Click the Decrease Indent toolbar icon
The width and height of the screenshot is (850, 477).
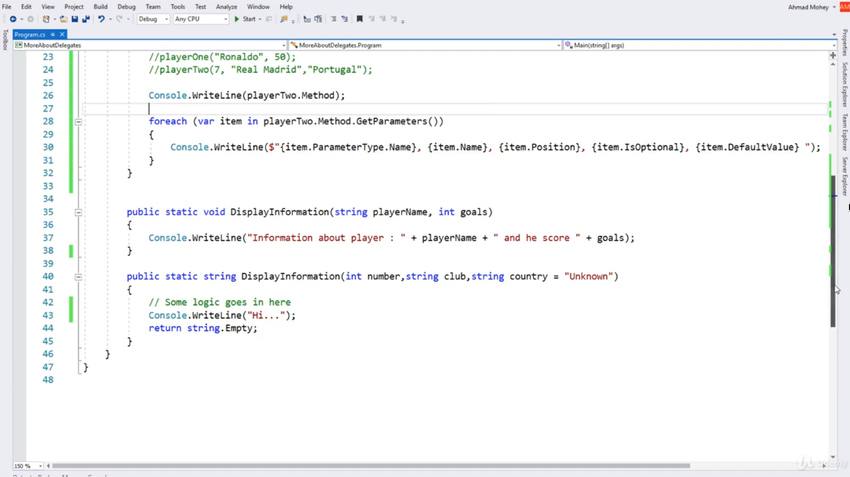(x=333, y=19)
